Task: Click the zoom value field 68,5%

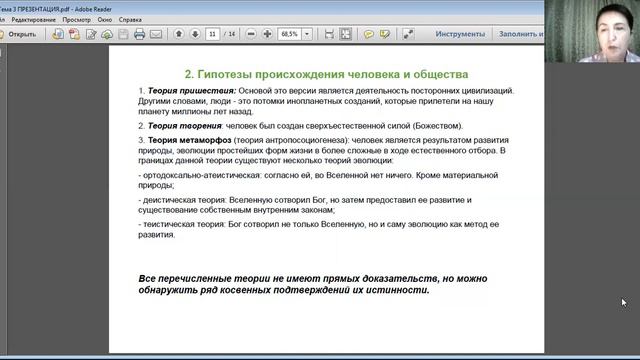Action: click(x=290, y=34)
